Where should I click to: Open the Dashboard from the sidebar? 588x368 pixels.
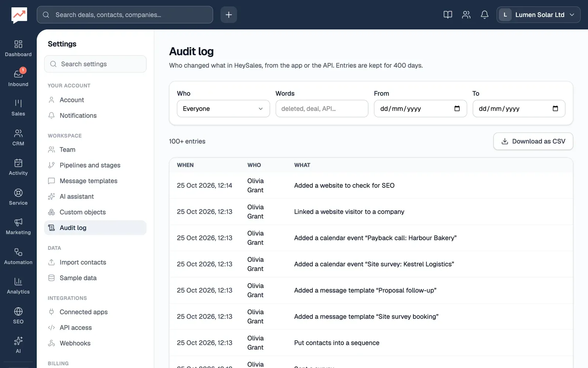(x=18, y=49)
